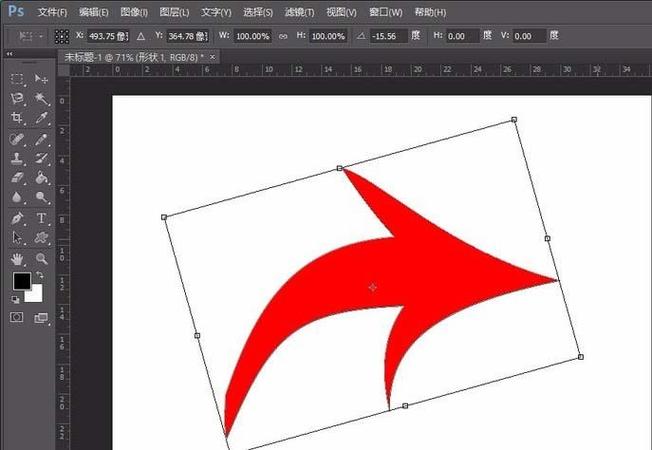
Task: Click the black foreground color swatch
Action: [21, 281]
